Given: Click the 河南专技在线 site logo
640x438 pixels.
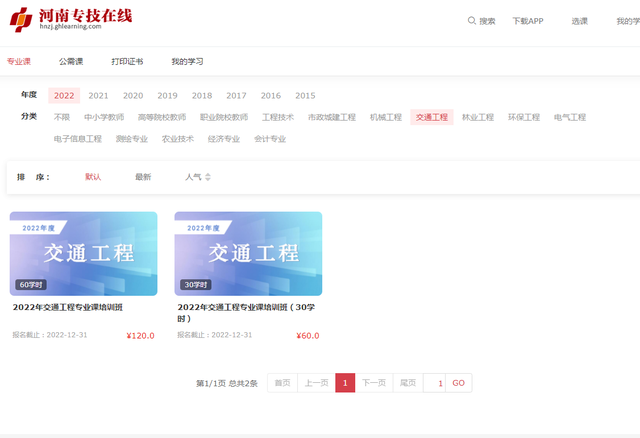Looking at the screenshot, I should tap(71, 19).
